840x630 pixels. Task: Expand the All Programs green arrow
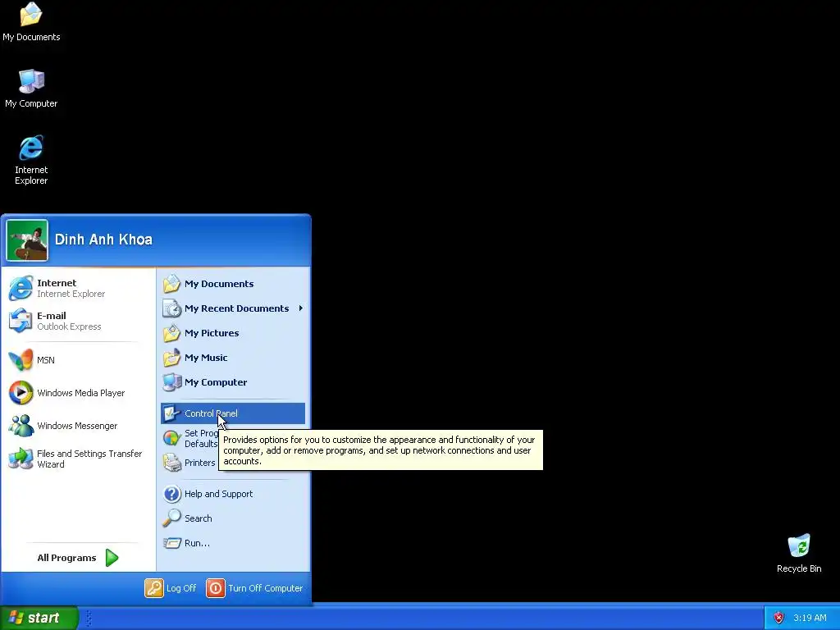[112, 558]
